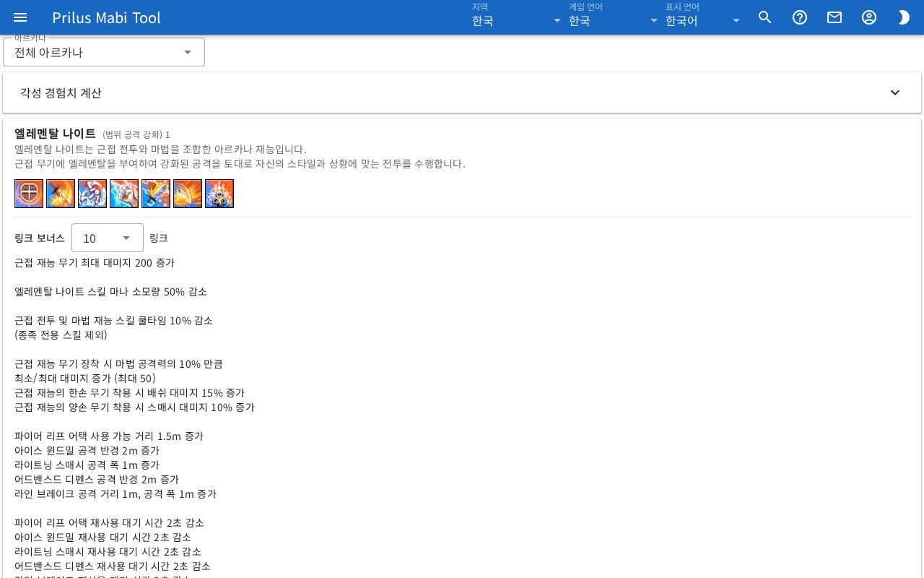The width and height of the screenshot is (924, 578).
Task: Click the 엘레멘탈 나이트 heading
Action: (x=55, y=134)
